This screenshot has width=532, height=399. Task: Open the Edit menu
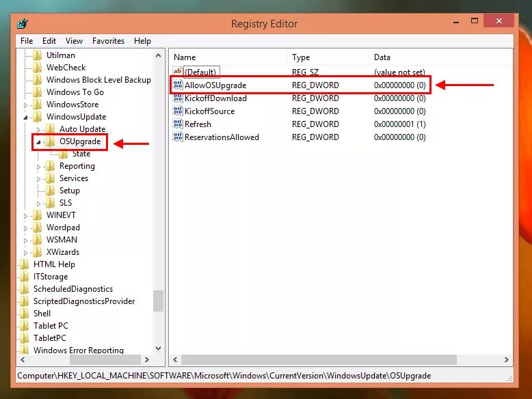[x=49, y=41]
